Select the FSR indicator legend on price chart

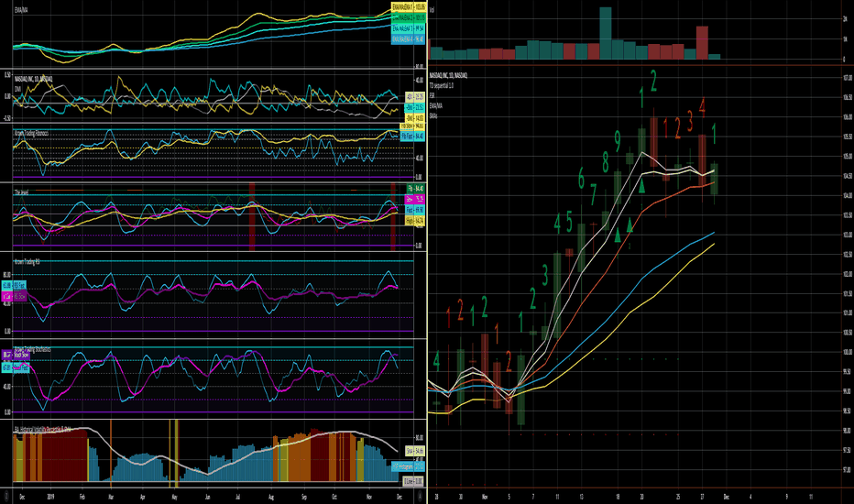432,95
